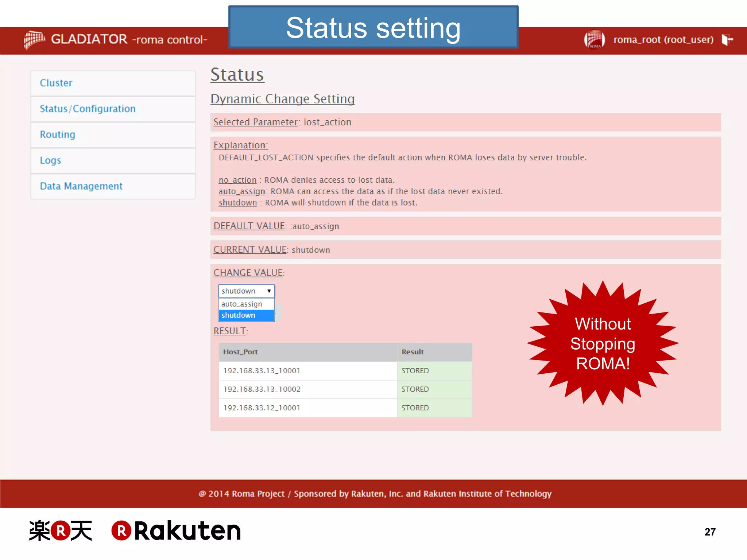Select the 192.168.33.13_10002 row
The image size is (747, 560).
pos(262,389)
